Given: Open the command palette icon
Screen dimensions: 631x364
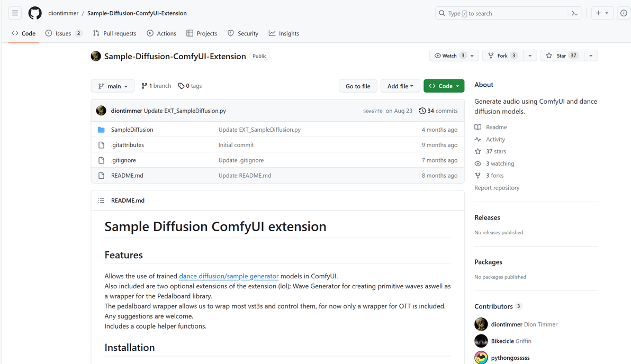Looking at the screenshot, I should coord(574,13).
